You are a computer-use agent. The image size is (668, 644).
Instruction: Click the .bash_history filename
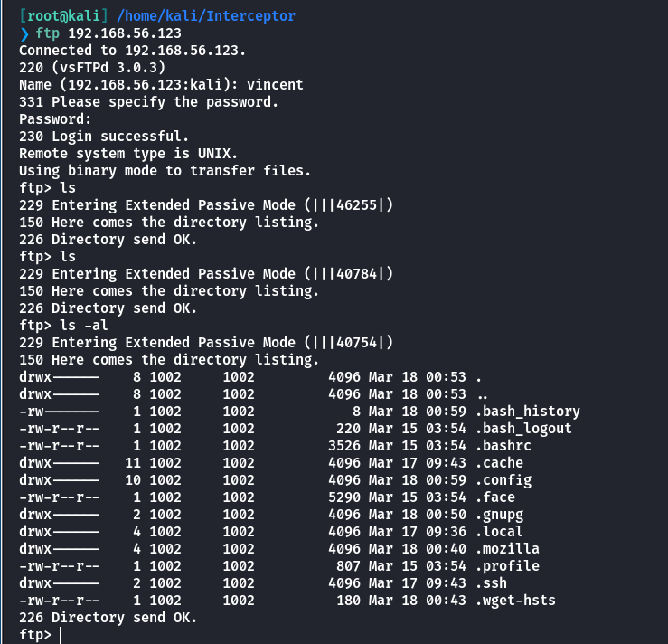pos(528,412)
